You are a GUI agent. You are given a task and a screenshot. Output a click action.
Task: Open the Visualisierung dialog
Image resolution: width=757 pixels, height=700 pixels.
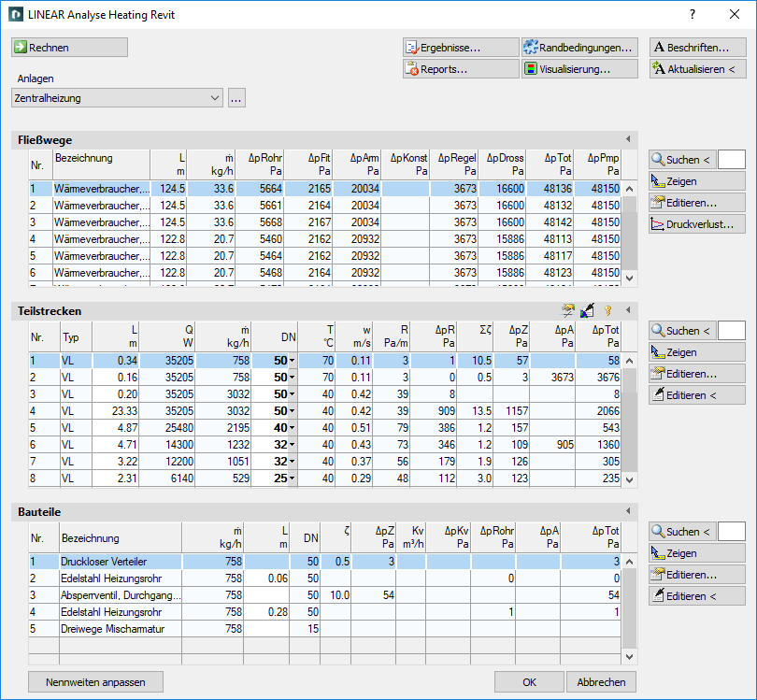click(x=579, y=69)
